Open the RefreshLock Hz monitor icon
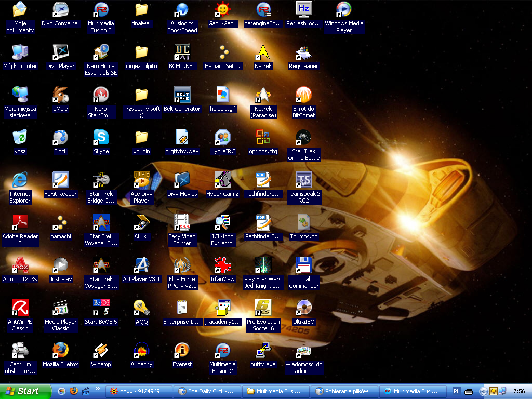 click(x=303, y=9)
